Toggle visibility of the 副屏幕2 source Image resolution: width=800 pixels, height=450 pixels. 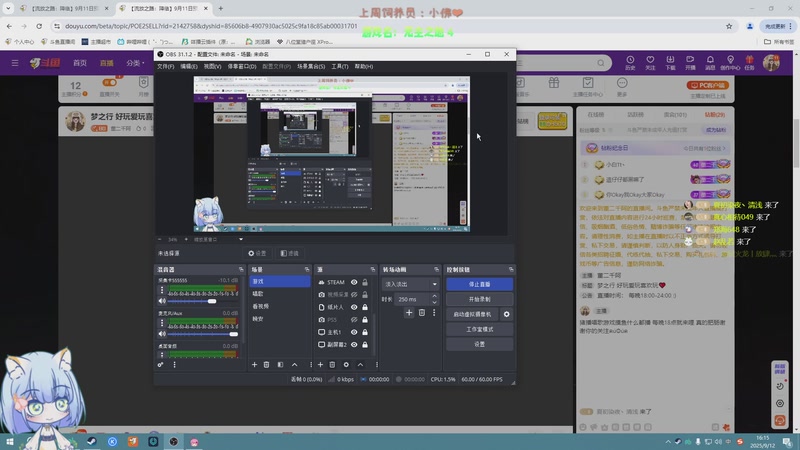354,344
